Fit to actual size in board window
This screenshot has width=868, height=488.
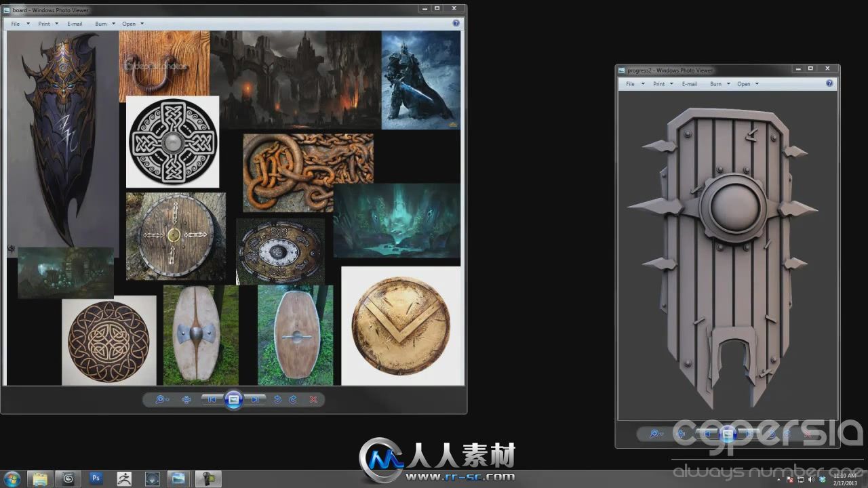click(x=186, y=400)
